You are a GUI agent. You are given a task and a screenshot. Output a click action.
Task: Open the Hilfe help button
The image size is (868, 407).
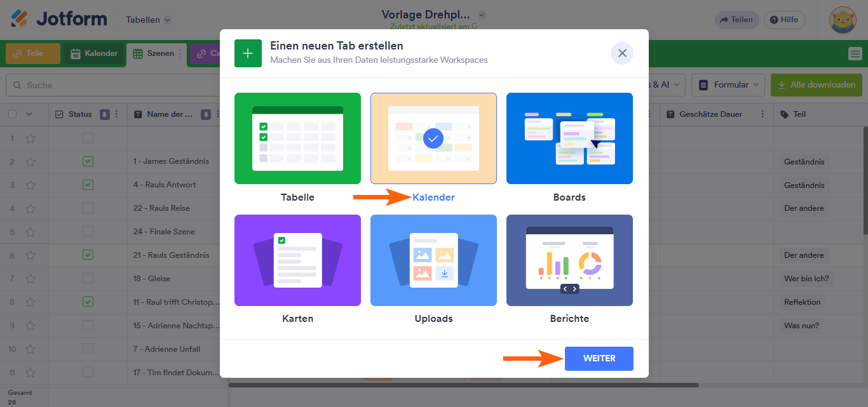point(784,20)
